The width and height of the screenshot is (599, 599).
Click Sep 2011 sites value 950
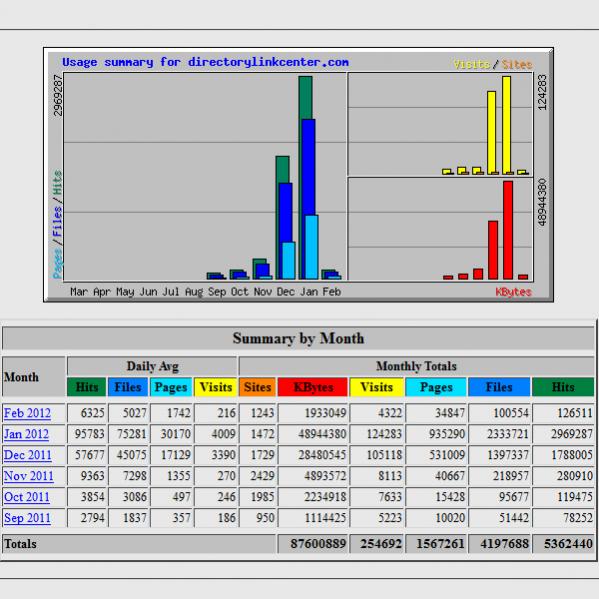pos(265,518)
